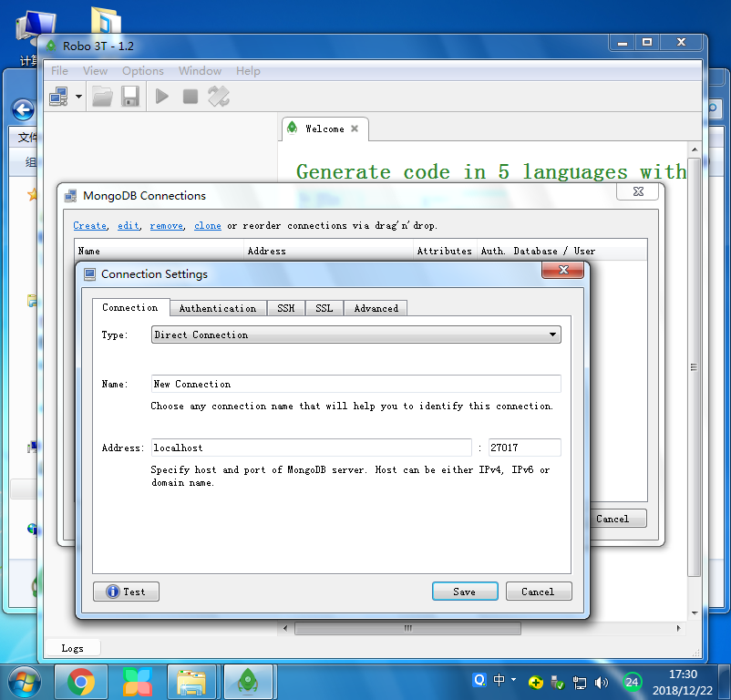Click Cancel in MongoDB Connections dialog

[617, 519]
